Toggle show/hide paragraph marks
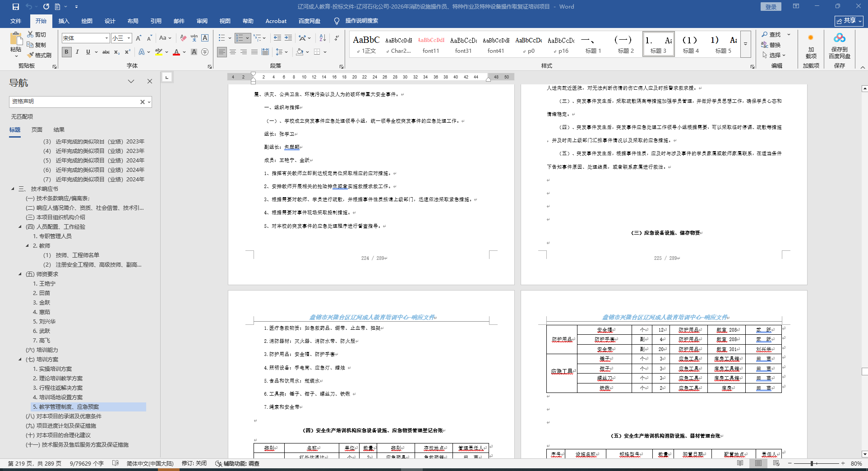This screenshot has width=868, height=471. click(337, 38)
